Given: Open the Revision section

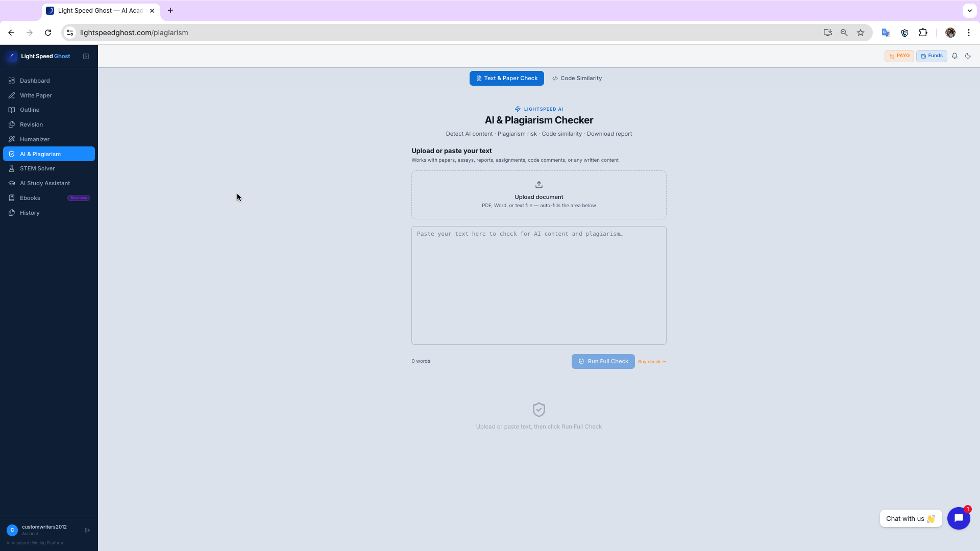Looking at the screenshot, I should pyautogui.click(x=49, y=124).
